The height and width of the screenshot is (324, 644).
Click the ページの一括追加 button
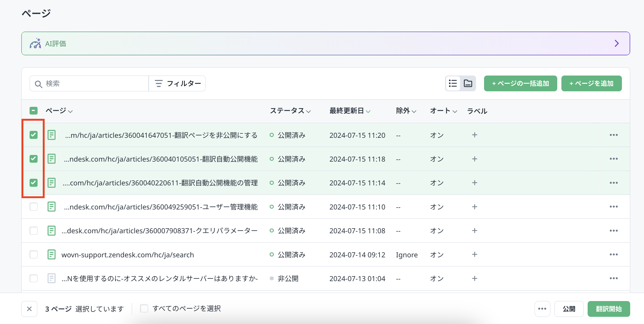(520, 83)
